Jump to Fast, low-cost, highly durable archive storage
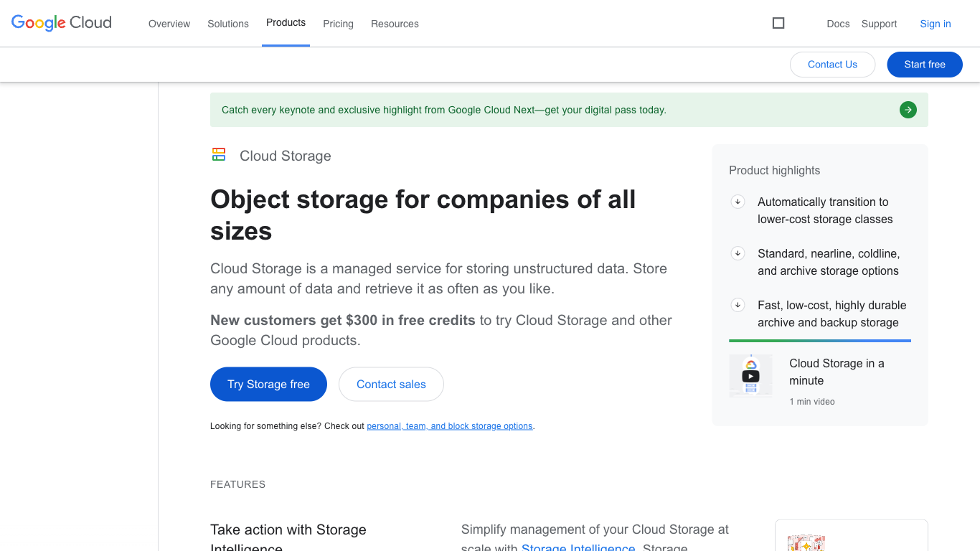 click(x=832, y=314)
